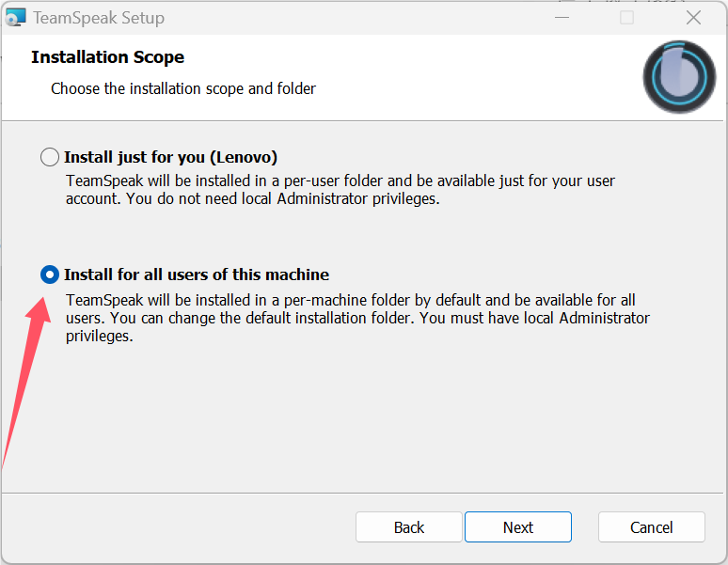Cancel the TeamSpeak setup
The width and height of the screenshot is (728, 565).
point(652,527)
